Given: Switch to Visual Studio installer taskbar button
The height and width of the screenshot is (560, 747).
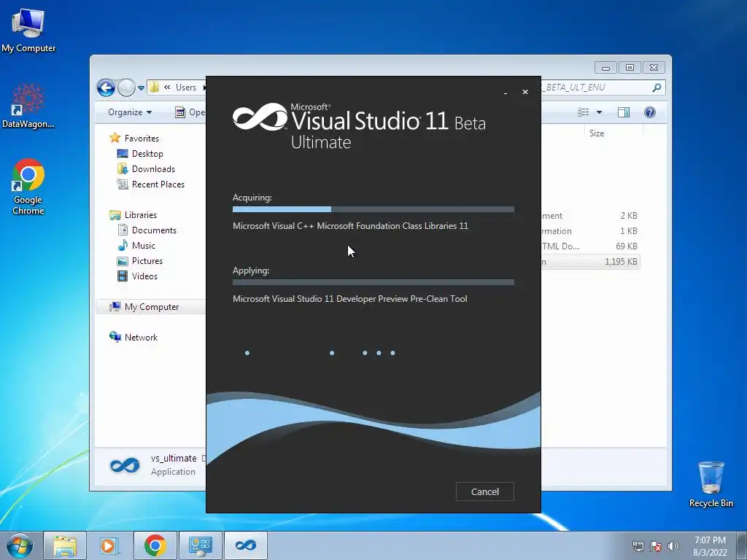Looking at the screenshot, I should pos(245,545).
